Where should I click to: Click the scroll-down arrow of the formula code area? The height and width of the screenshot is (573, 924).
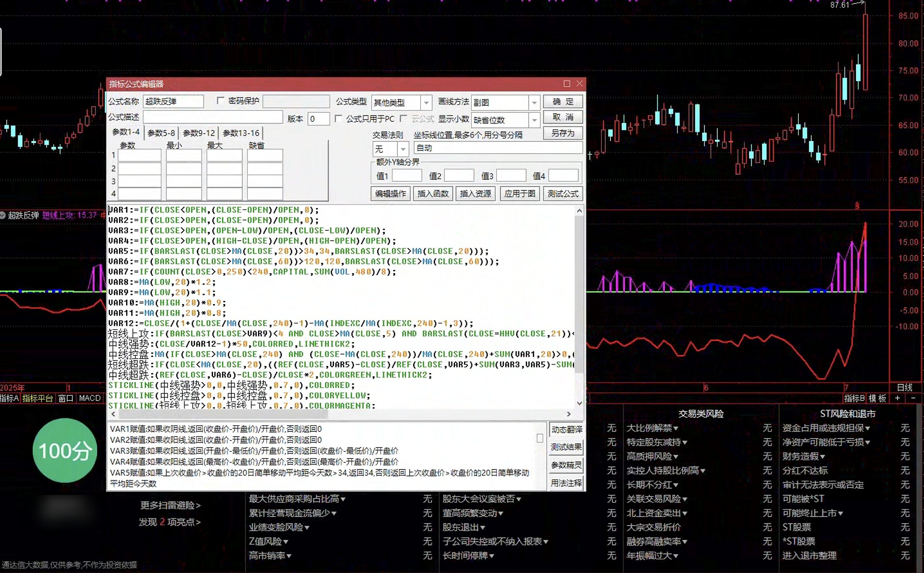[579, 403]
